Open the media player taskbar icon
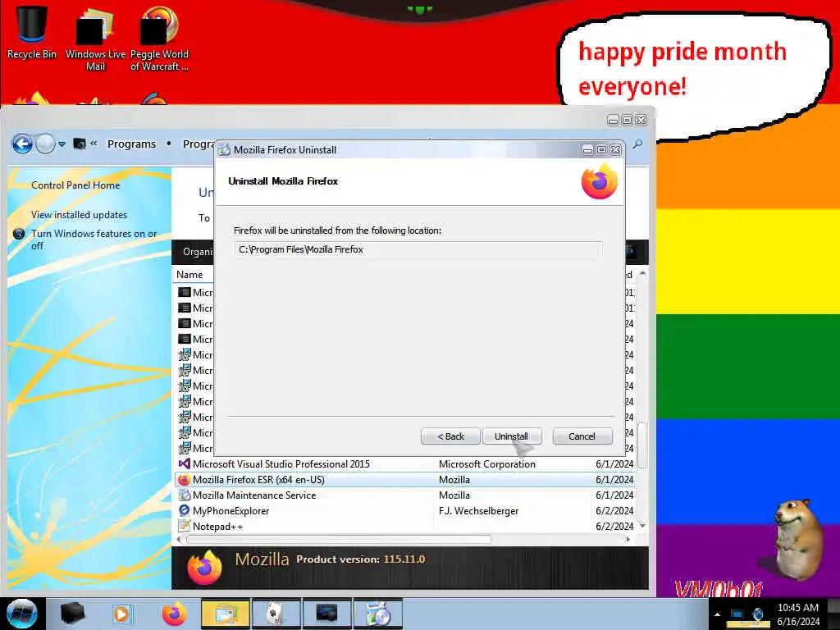840x630 pixels. 121,614
